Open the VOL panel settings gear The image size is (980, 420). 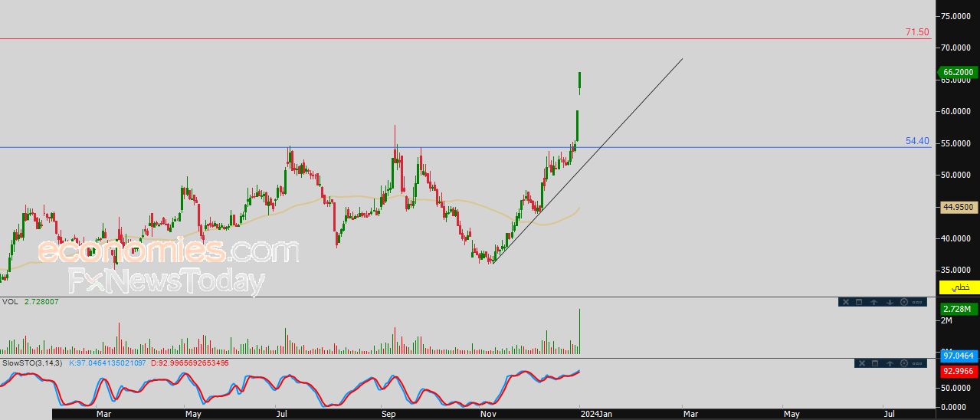[x=903, y=302]
